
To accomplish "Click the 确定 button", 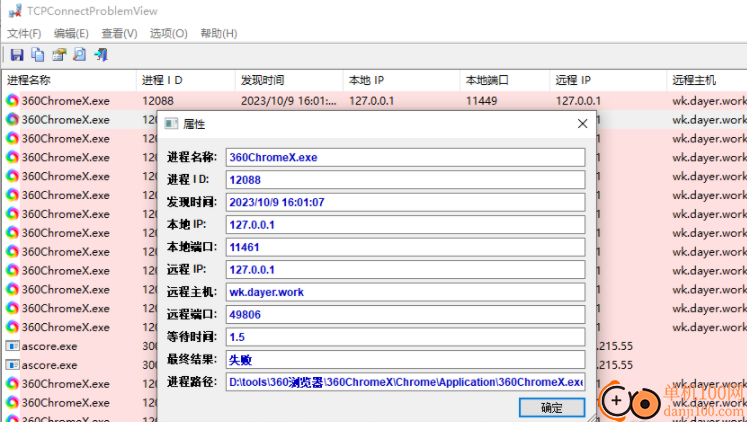I will coord(552,408).
